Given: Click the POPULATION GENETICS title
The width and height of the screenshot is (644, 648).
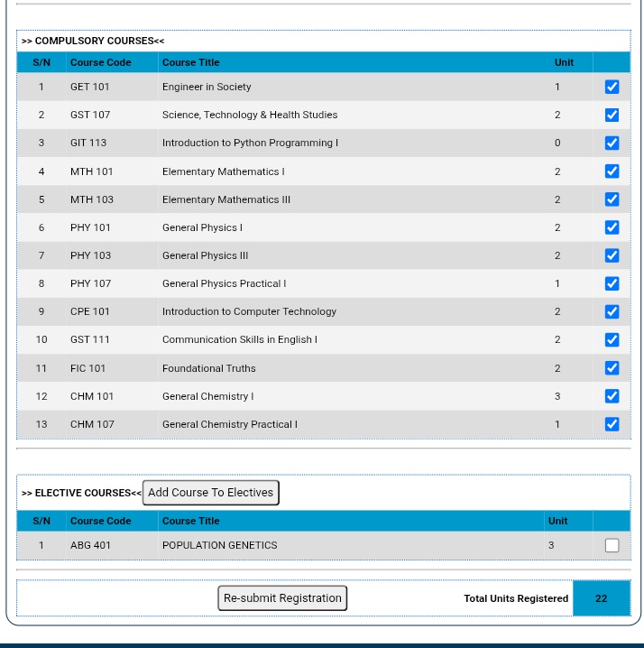Looking at the screenshot, I should [220, 545].
